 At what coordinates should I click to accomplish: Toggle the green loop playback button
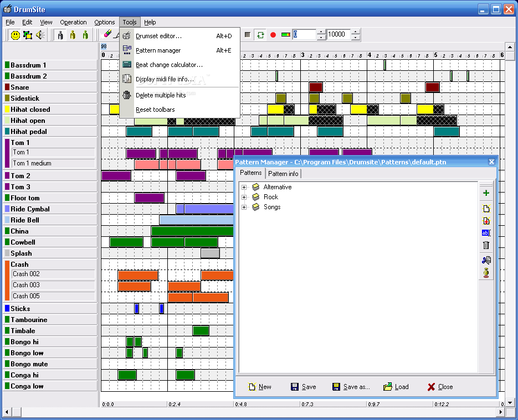[260, 35]
